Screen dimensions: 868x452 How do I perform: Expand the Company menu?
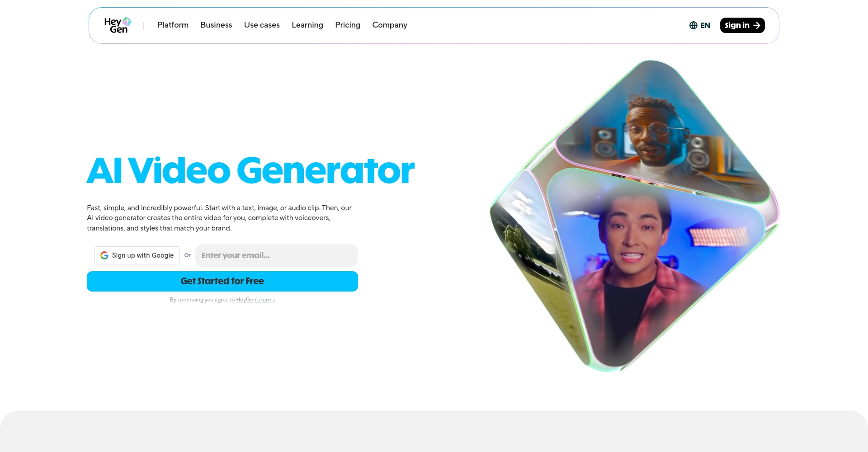coord(390,25)
